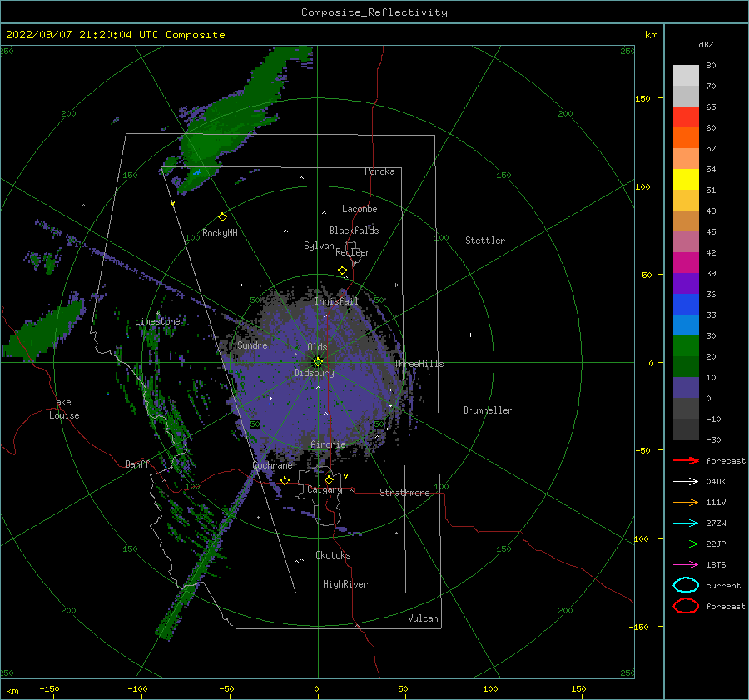The width and height of the screenshot is (749, 700).
Task: Click the Drumheller label
Action: (x=488, y=410)
